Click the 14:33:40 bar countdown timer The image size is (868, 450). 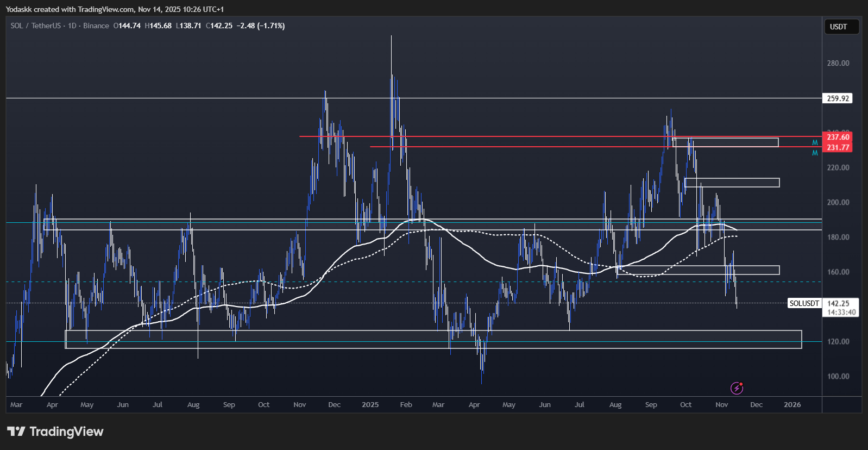pyautogui.click(x=841, y=312)
